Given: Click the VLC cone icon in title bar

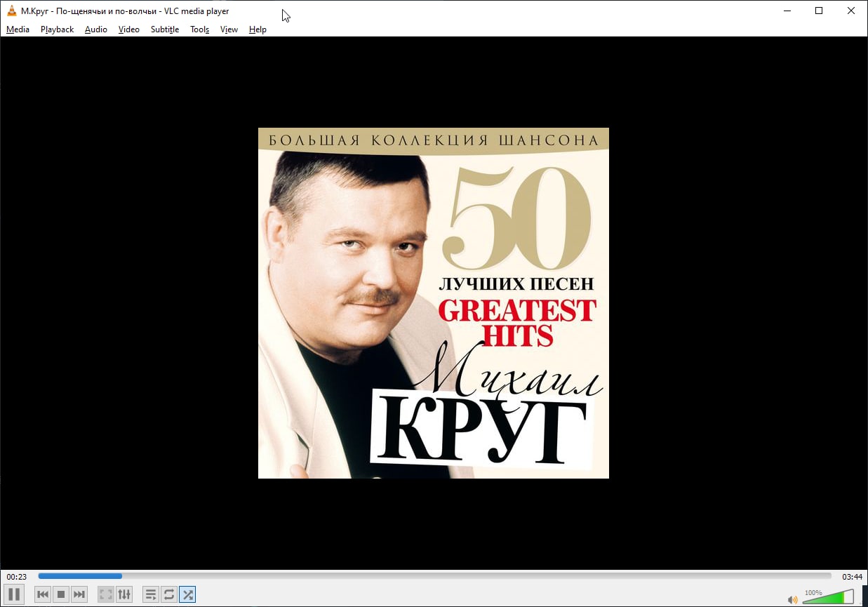Looking at the screenshot, I should click(12, 11).
